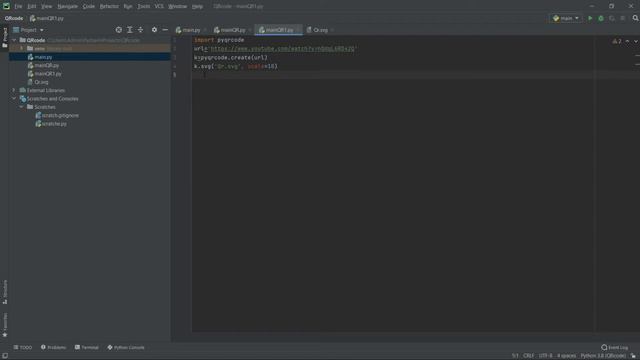Click the CRLF line separator in status bar
The width and height of the screenshot is (640, 360).
coord(528,356)
